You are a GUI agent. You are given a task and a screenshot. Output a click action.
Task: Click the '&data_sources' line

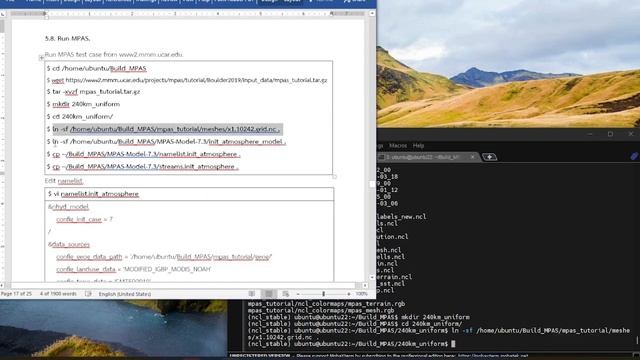69,244
